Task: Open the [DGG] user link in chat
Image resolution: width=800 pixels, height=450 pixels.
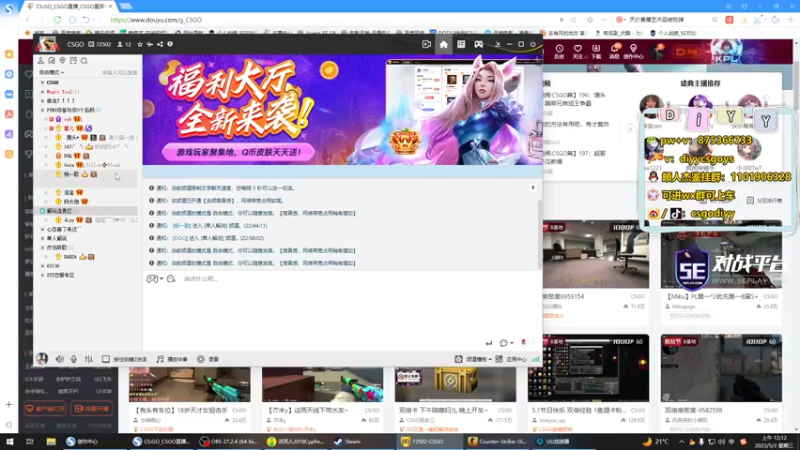Action: coord(180,238)
